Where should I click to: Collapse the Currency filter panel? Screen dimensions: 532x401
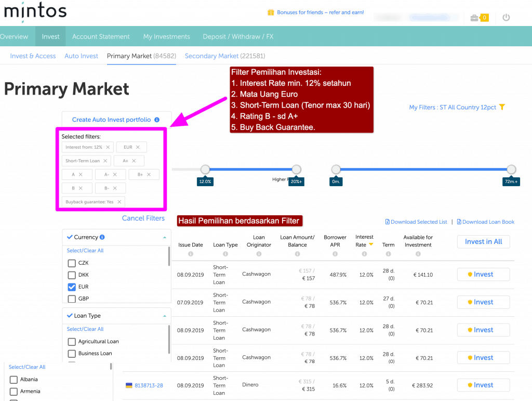click(x=165, y=237)
